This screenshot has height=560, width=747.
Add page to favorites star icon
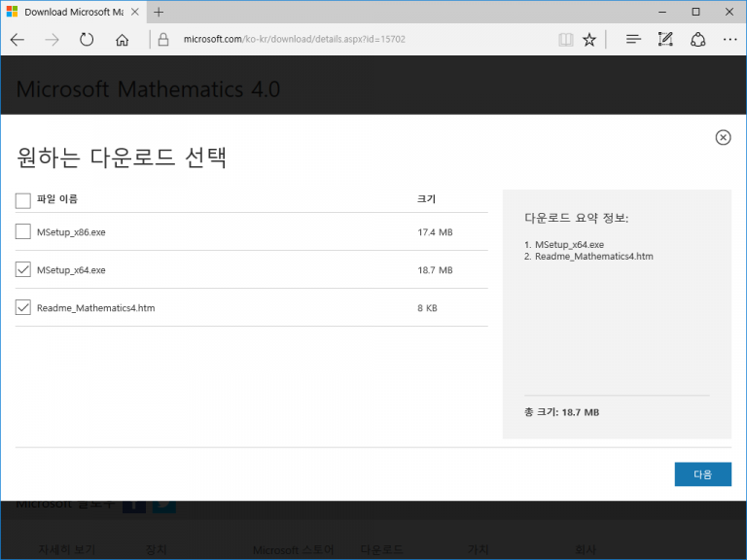(x=589, y=40)
